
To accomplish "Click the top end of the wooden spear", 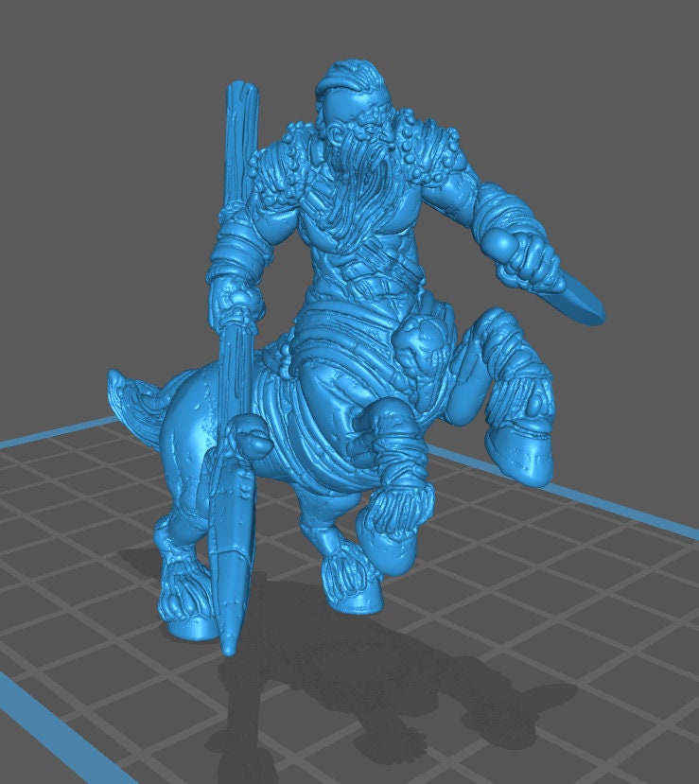I will click(240, 95).
